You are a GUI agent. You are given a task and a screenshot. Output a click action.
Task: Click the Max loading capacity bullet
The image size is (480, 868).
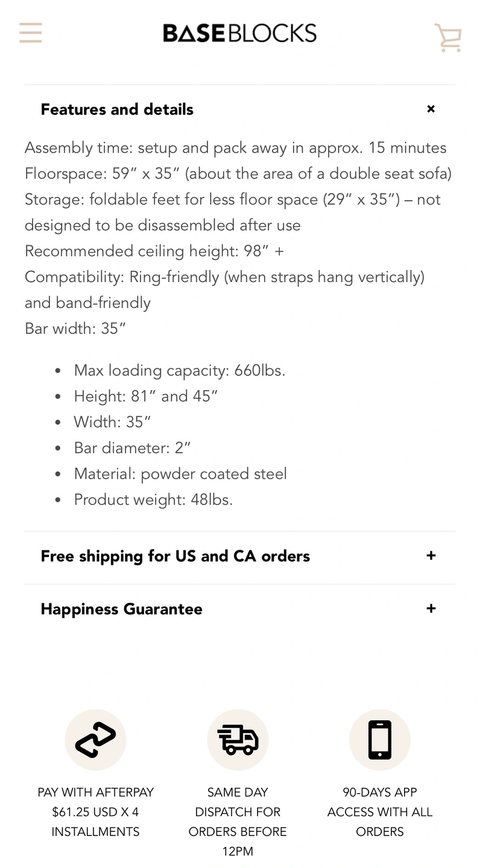[x=180, y=370]
